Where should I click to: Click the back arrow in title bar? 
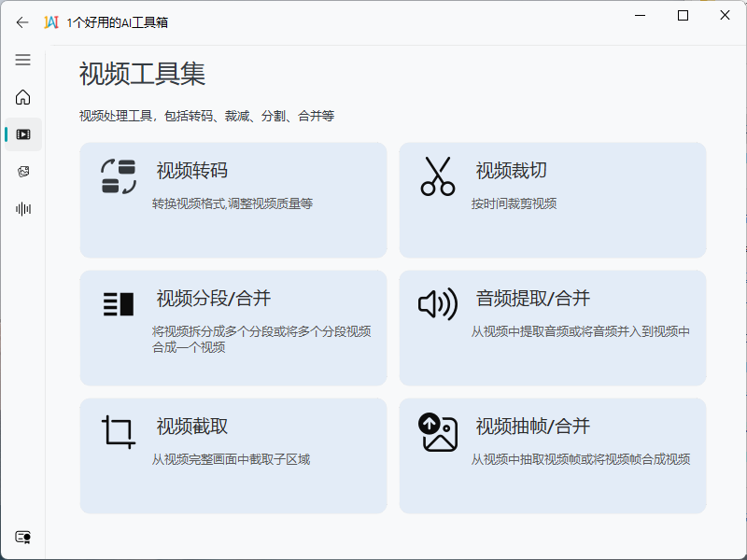tap(22, 22)
